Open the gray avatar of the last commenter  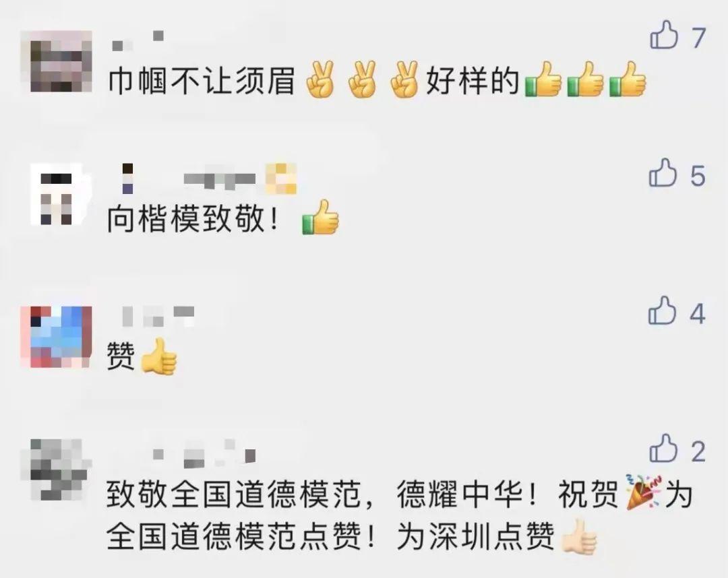coord(59,470)
